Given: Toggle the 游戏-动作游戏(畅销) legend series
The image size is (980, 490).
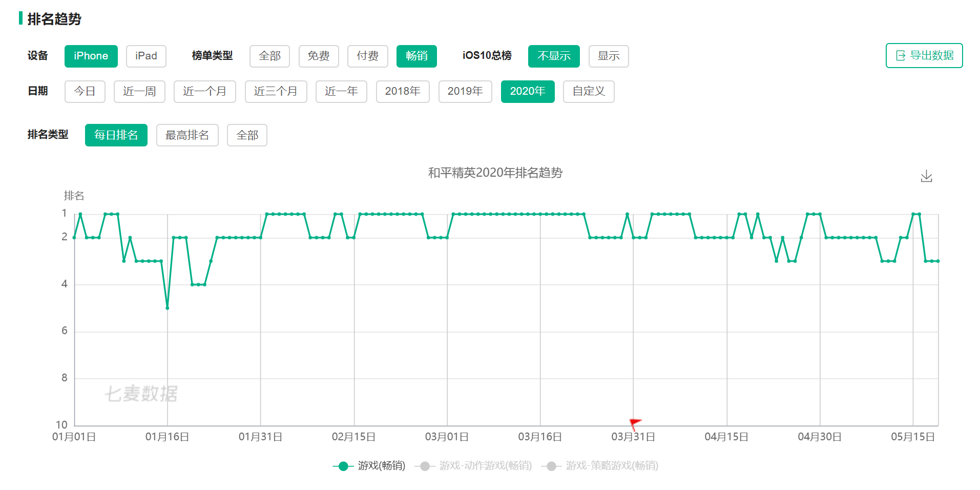Looking at the screenshot, I should click(x=473, y=466).
